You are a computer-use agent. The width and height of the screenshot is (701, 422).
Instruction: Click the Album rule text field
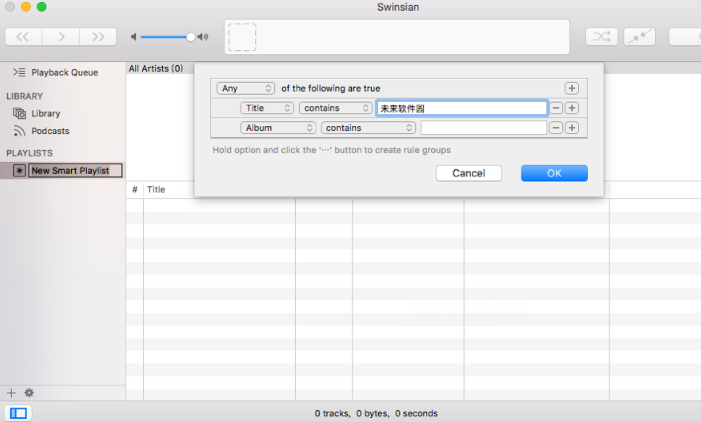tap(484, 128)
